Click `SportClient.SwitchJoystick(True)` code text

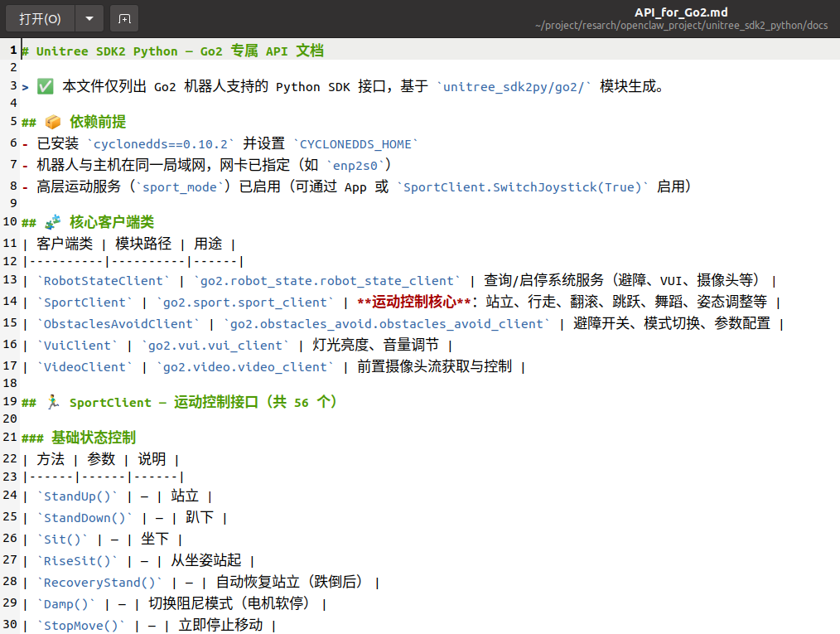pos(523,187)
